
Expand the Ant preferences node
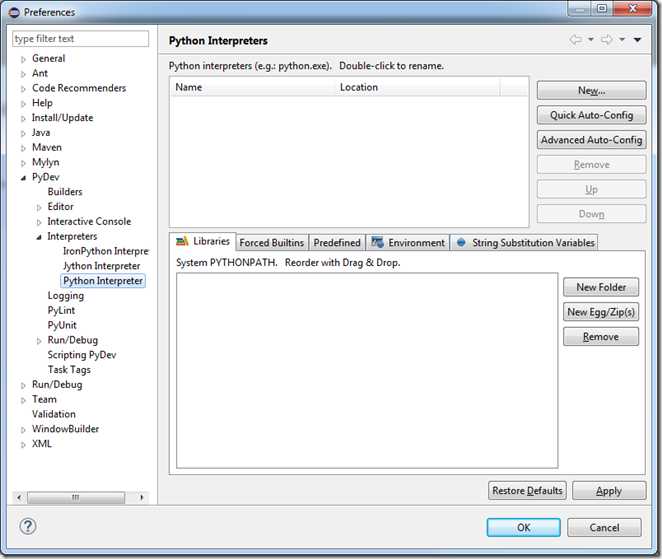[23, 74]
